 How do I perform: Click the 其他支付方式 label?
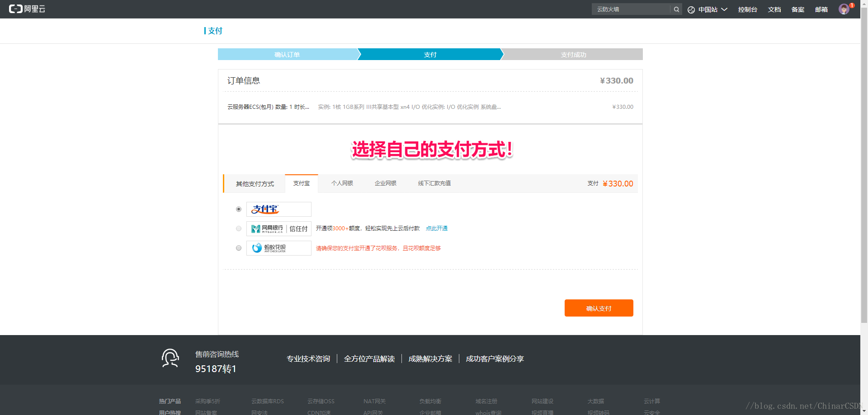click(255, 184)
